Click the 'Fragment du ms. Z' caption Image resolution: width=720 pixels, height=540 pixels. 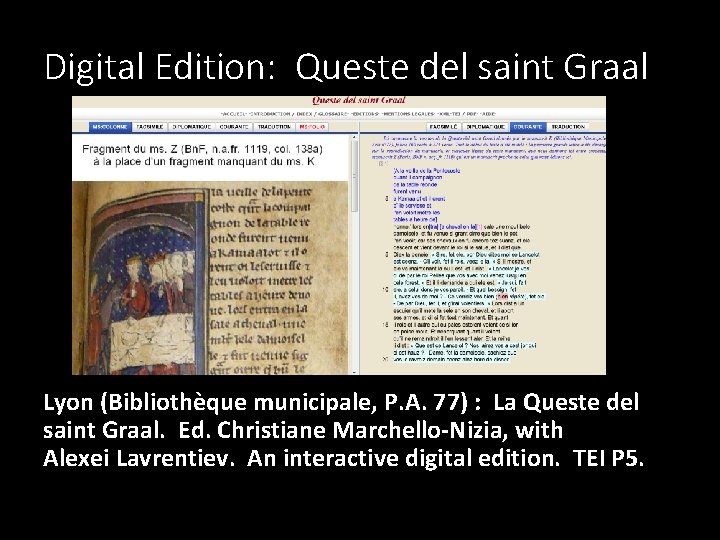point(203,155)
